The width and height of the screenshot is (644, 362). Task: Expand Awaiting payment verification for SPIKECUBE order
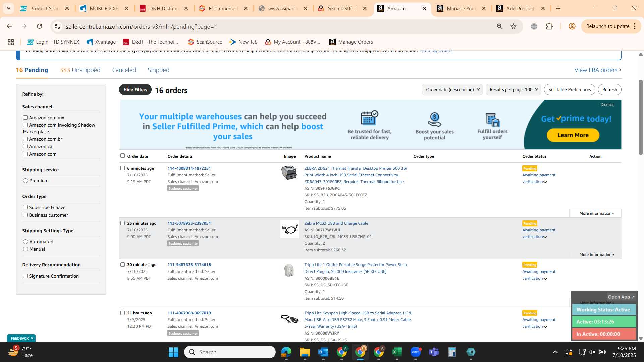click(x=539, y=275)
